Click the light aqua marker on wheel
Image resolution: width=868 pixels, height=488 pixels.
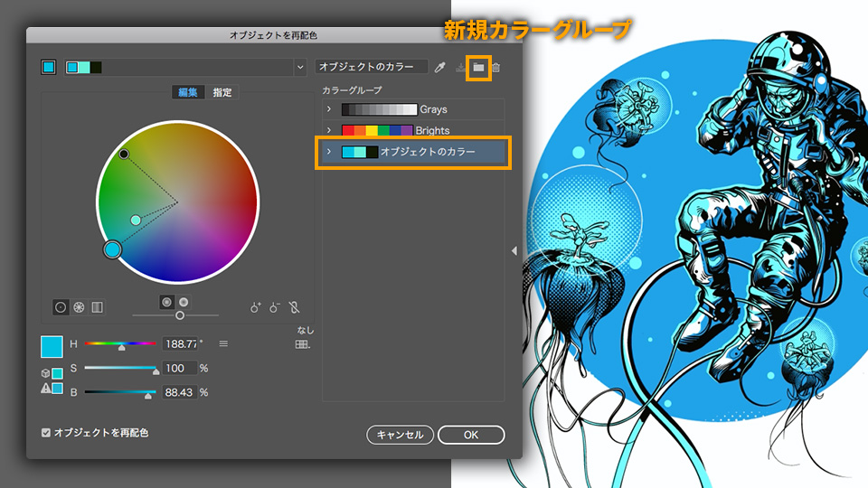136,221
